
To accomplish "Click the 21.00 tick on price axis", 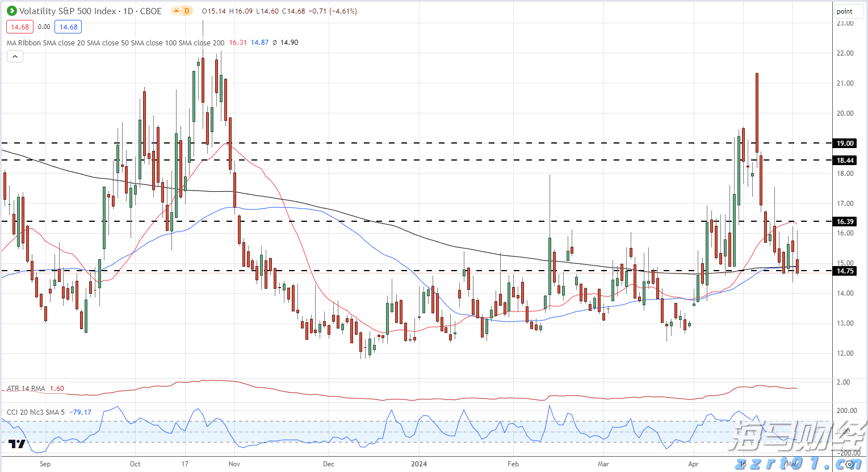I will click(x=845, y=83).
